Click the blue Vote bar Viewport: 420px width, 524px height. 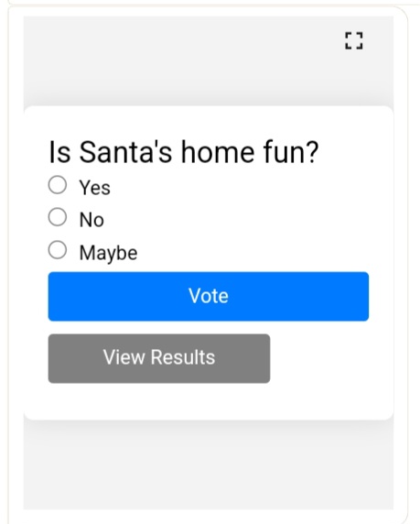(x=209, y=297)
